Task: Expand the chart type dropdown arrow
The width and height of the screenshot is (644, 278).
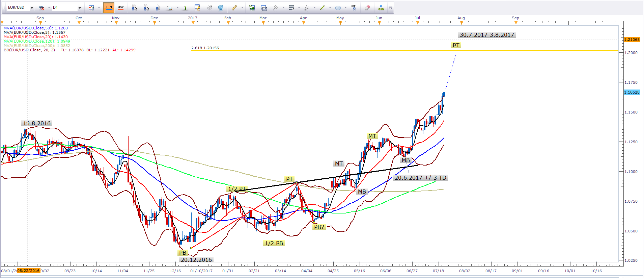Action: (99, 8)
